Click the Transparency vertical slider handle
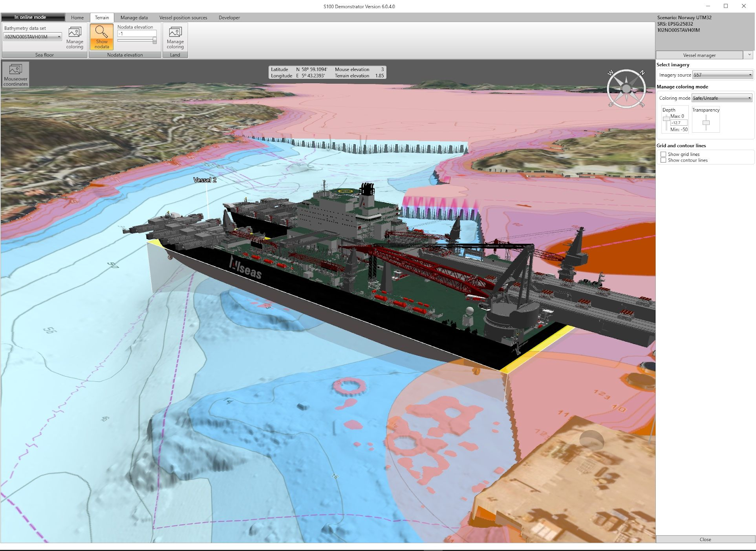The width and height of the screenshot is (756, 551). 706,123
